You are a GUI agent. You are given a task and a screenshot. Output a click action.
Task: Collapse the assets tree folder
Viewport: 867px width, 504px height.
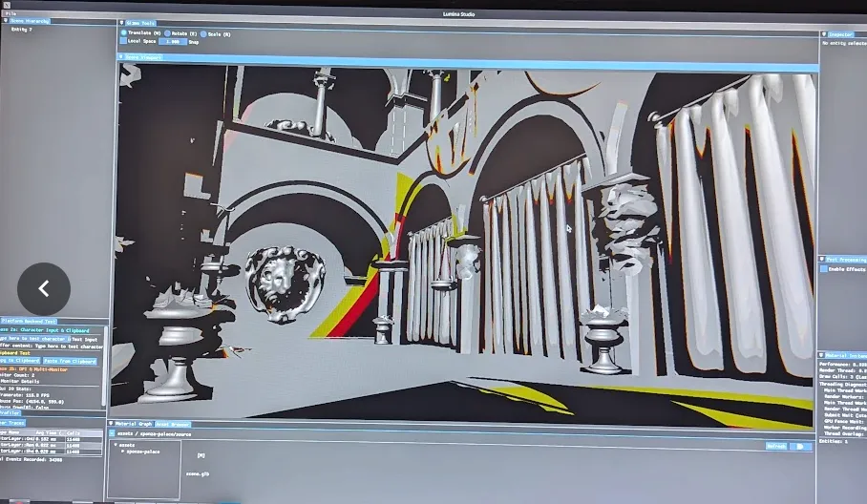[116, 444]
